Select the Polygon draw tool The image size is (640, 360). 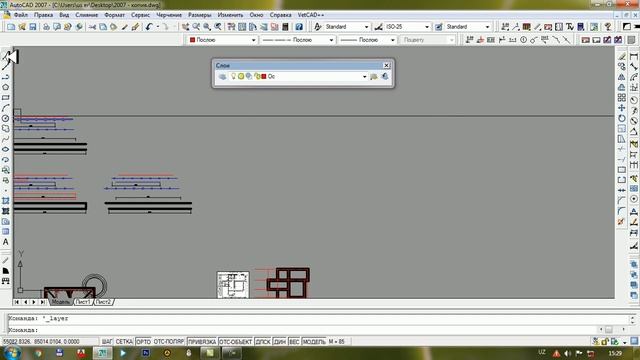tap(6, 87)
